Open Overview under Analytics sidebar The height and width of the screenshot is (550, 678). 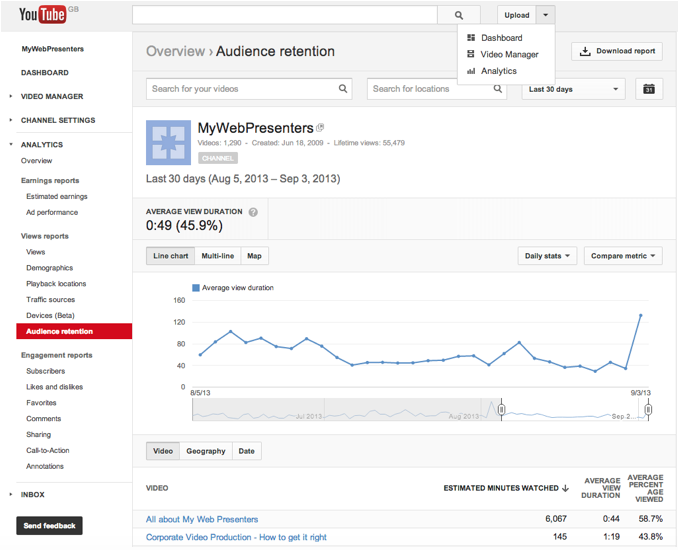pos(36,160)
